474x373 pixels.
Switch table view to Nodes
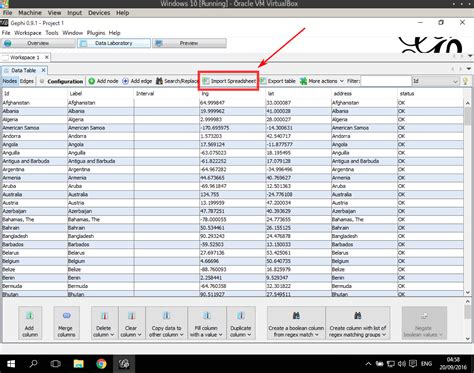coord(10,81)
